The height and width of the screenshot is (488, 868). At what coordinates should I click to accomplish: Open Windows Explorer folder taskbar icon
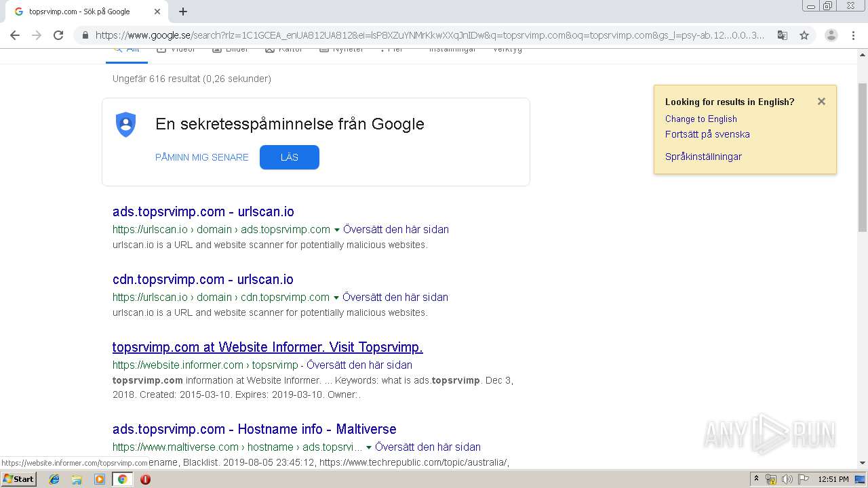pos(77,479)
